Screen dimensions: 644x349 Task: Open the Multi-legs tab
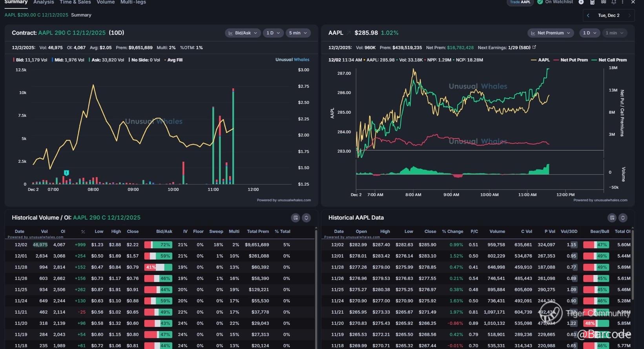point(133,2)
